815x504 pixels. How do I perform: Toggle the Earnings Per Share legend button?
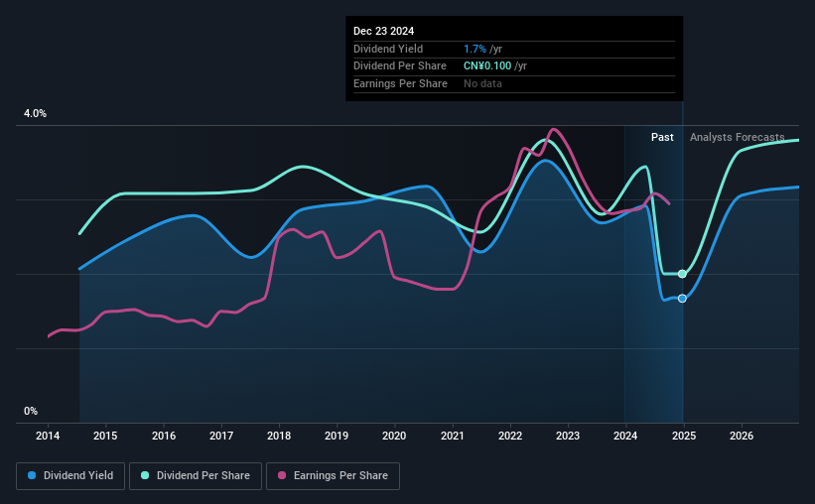click(x=333, y=476)
